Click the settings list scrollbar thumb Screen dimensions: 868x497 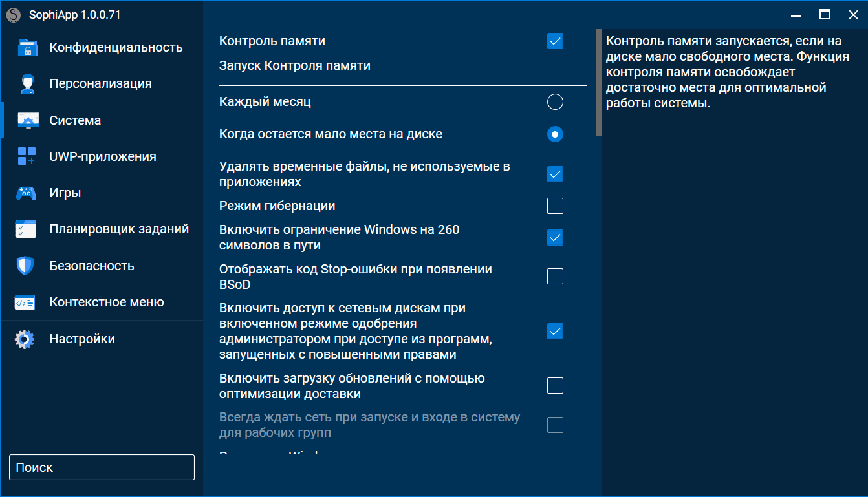tap(599, 82)
